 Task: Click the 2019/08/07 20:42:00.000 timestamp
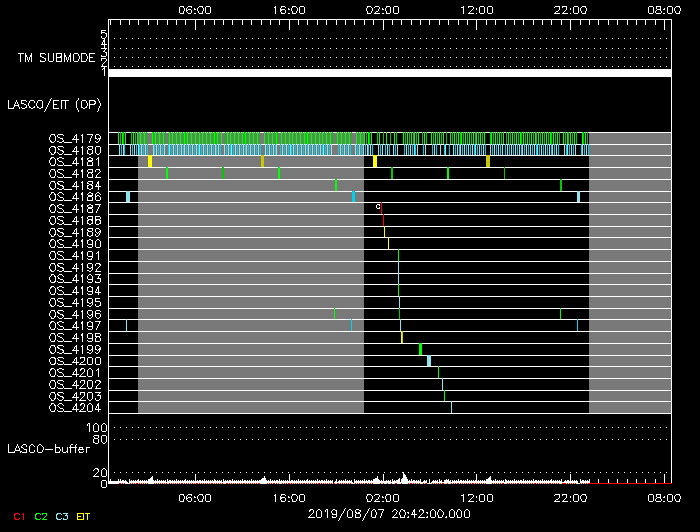(389, 512)
